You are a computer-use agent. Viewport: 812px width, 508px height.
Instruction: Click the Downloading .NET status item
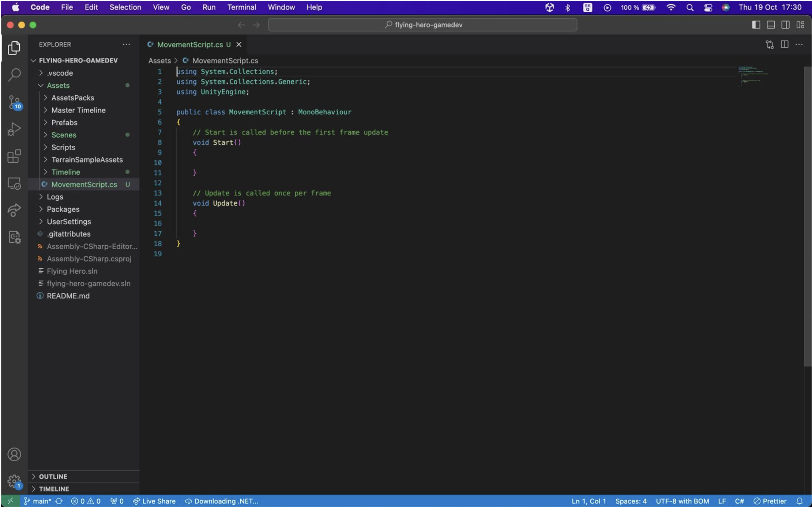222,501
